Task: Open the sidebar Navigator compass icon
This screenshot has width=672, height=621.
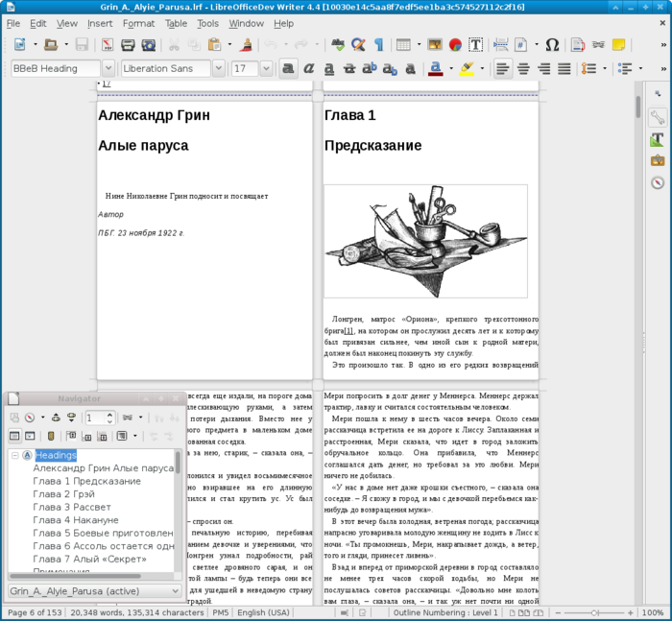Action: pyautogui.click(x=658, y=182)
